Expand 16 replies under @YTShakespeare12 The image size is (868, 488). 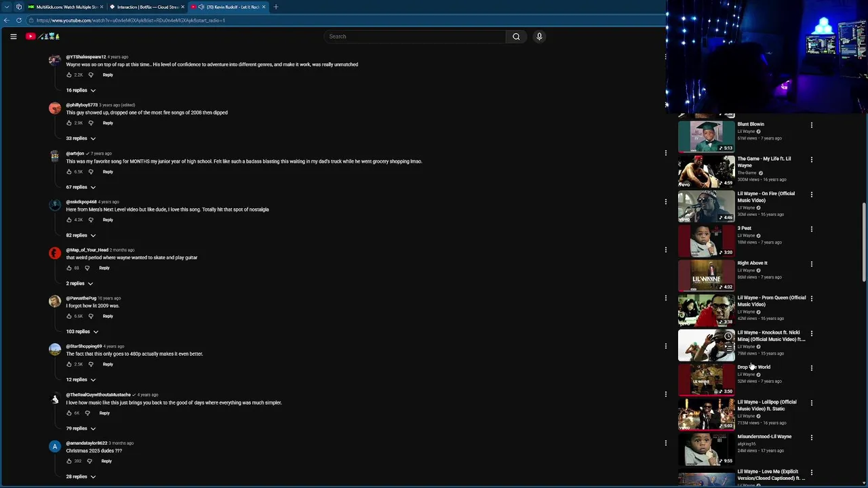click(x=81, y=90)
